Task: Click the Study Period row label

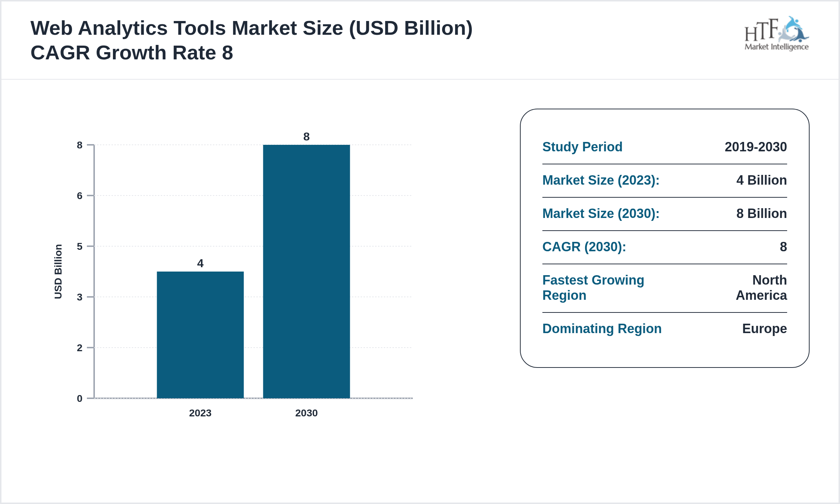Action: 582,147
